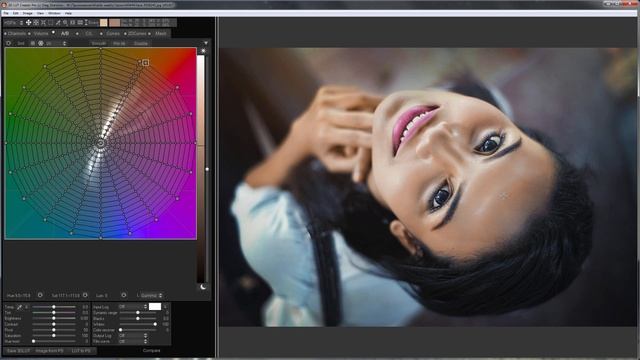Click the Compare button
The image size is (640, 360).
[151, 351]
